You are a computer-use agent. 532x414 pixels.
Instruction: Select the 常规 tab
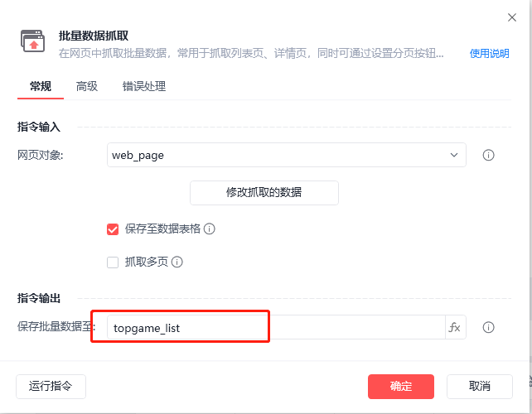41,86
